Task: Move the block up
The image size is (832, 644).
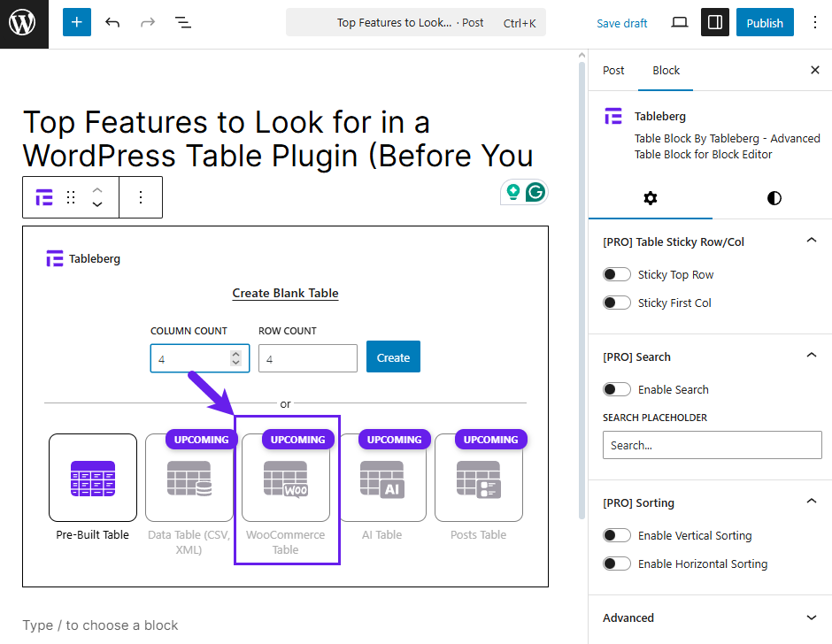Action: click(97, 190)
